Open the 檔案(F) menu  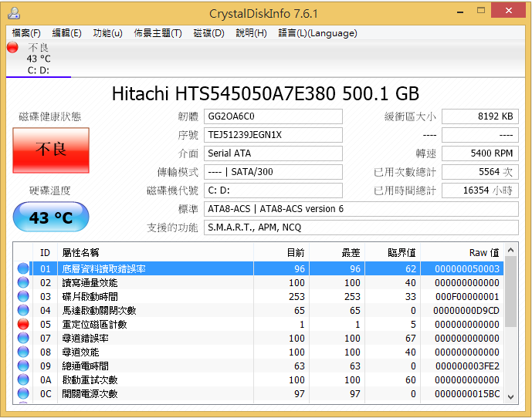click(x=26, y=33)
